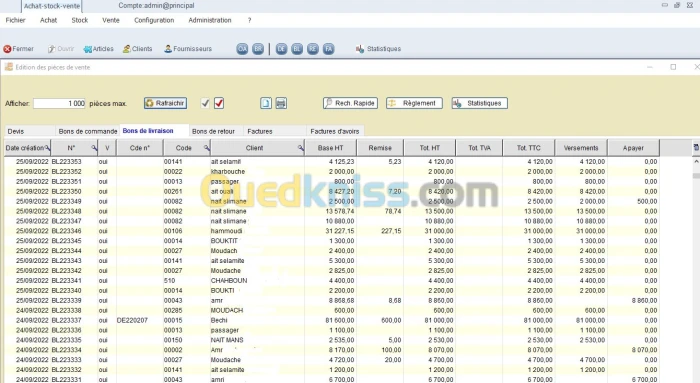Select row BL223353
This screenshot has width=700, height=383.
331,162
